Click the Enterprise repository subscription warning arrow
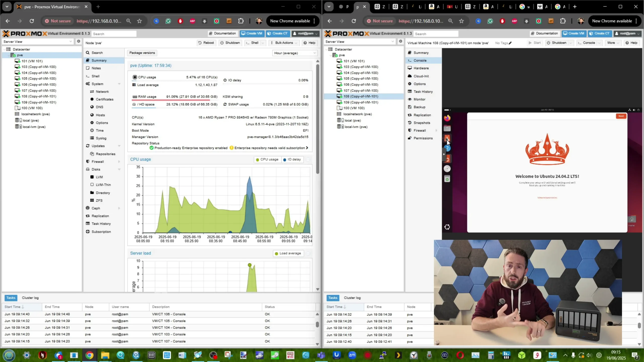Image resolution: width=644 pixels, height=362 pixels. click(x=307, y=148)
